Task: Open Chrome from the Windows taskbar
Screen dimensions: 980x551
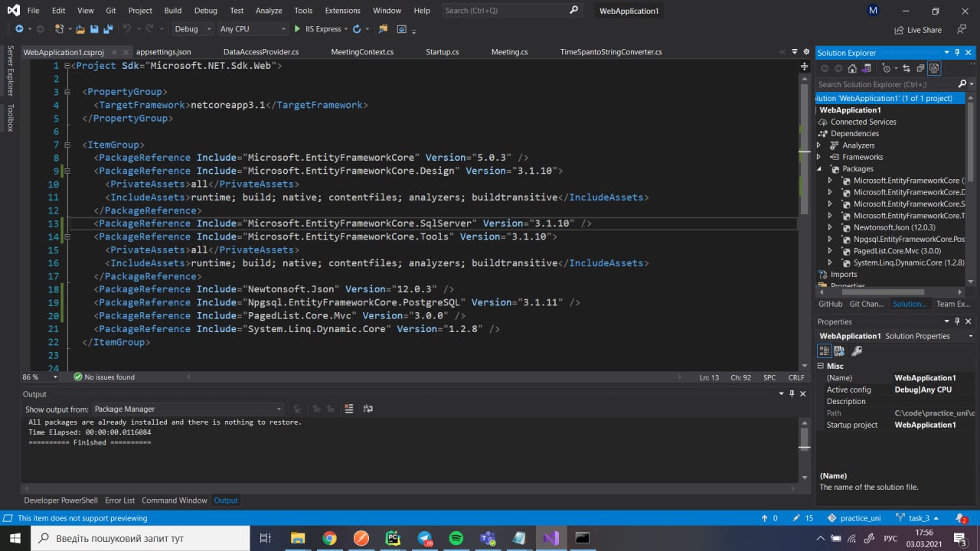Action: pyautogui.click(x=329, y=538)
